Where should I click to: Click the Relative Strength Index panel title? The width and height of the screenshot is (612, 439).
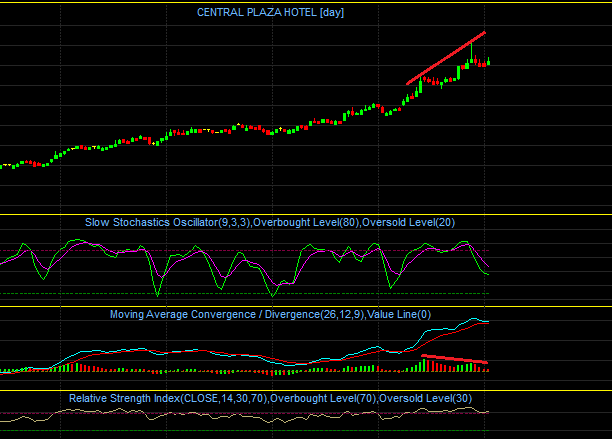(270, 398)
